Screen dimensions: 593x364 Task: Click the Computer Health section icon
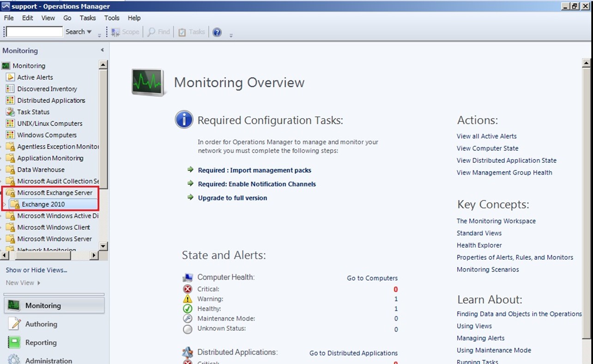188,277
